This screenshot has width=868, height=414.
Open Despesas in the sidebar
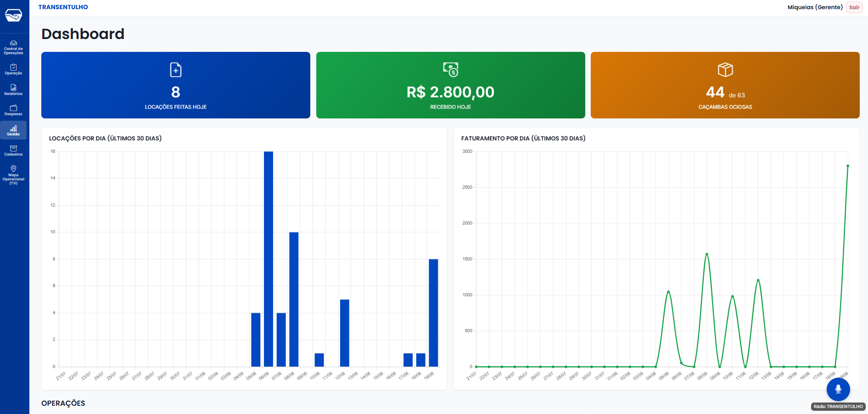[x=13, y=110]
